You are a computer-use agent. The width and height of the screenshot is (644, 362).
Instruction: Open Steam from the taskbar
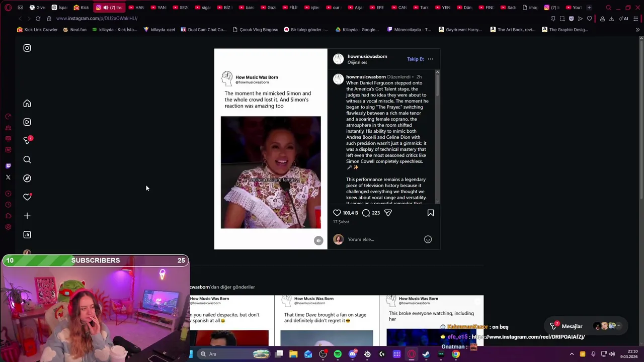[426, 354]
